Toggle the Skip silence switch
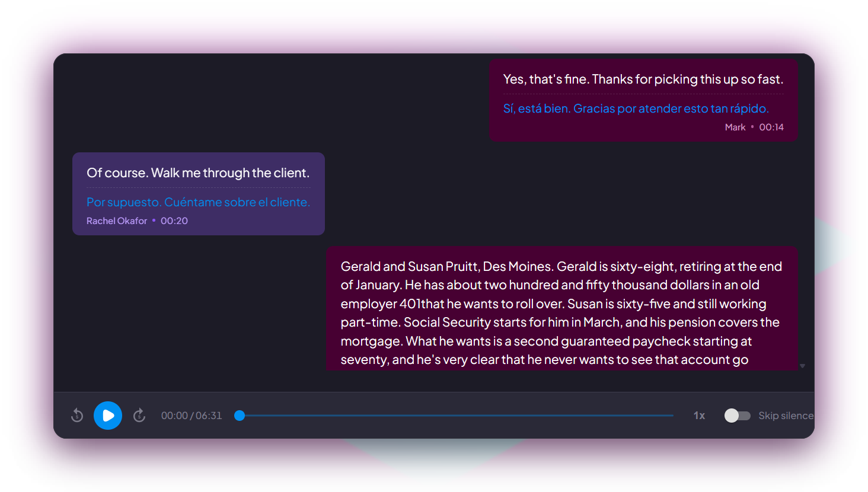Image resolution: width=868 pixels, height=492 pixels. [x=738, y=416]
